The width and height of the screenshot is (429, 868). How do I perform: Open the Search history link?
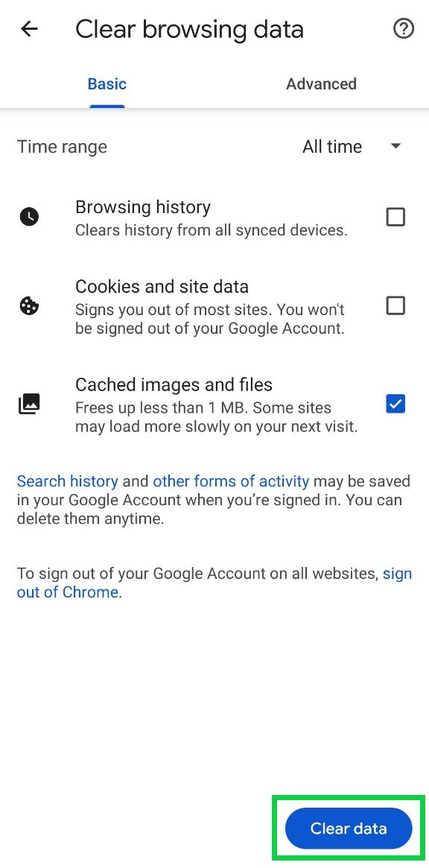68,481
